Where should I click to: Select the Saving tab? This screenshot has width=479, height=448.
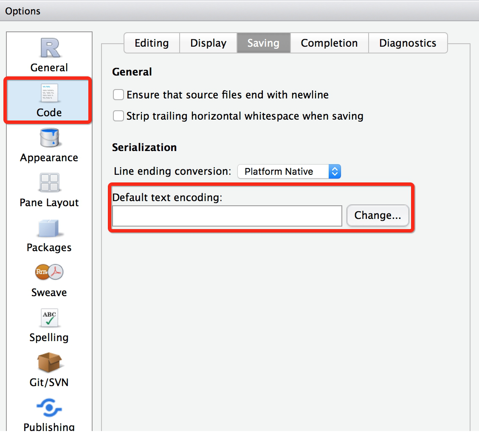263,43
